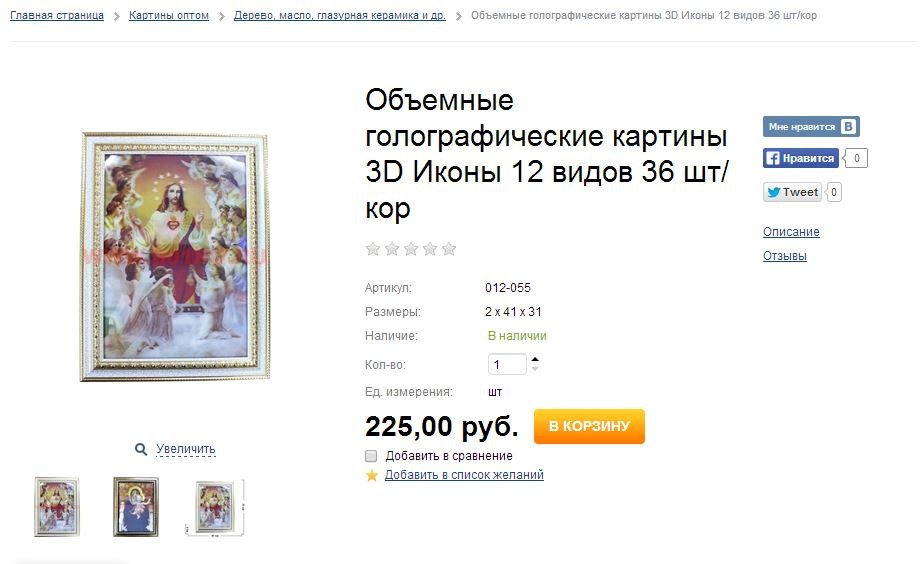
Task: Rate the product with the fifth star
Action: click(x=449, y=249)
